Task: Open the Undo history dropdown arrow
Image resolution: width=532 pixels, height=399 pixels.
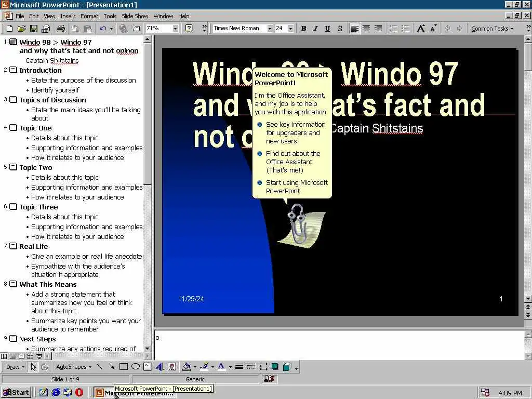Action: [111, 29]
